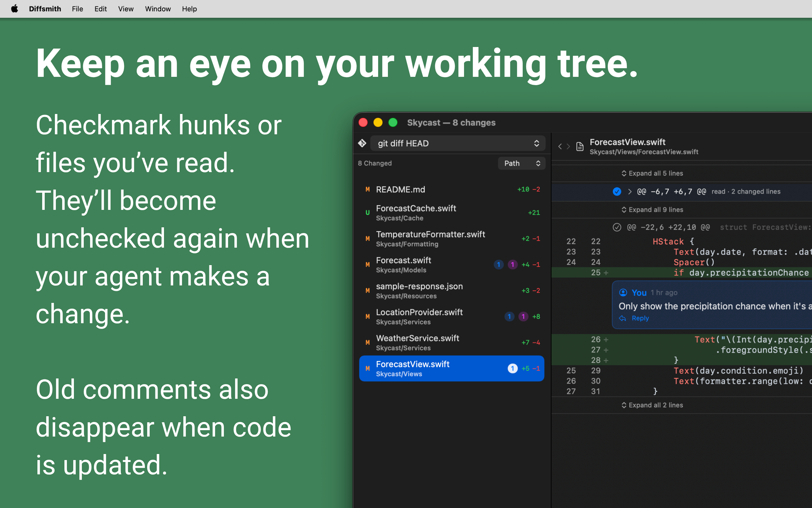Click the plus marker on line 28

coord(606,360)
